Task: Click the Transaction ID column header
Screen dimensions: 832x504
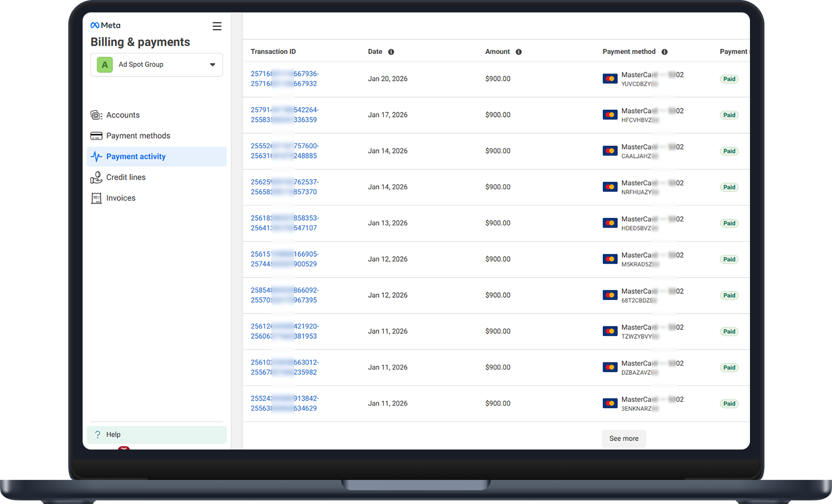Action: tap(273, 52)
